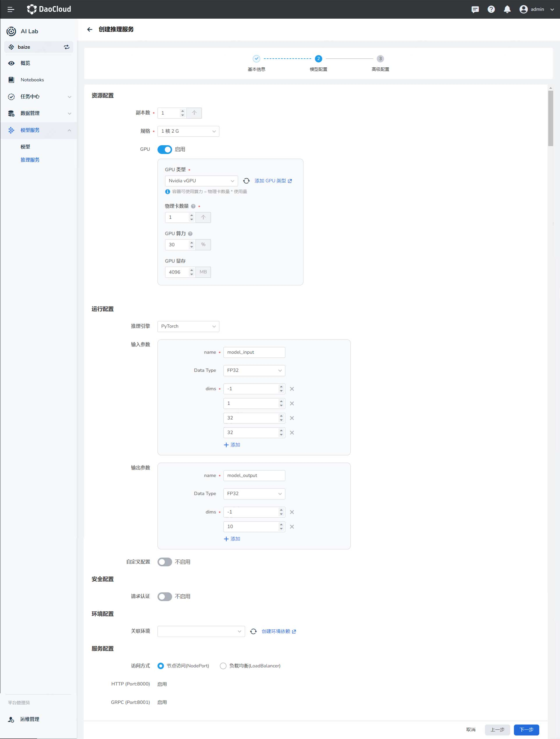Open the notifications bell

point(507,9)
